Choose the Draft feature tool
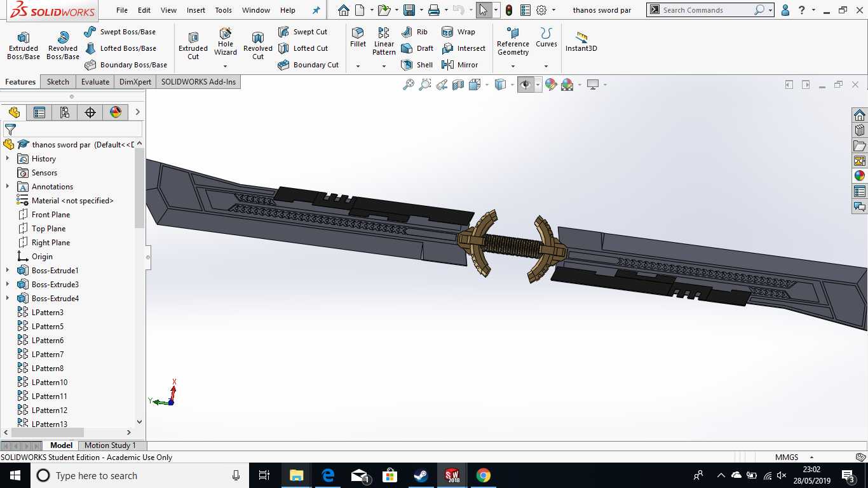The width and height of the screenshot is (868, 488). click(417, 48)
